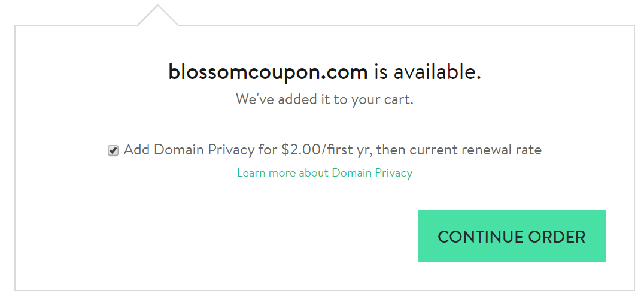644x303 pixels.
Task: Uncheck the Add Domain Privacy checkbox
Action: point(113,150)
